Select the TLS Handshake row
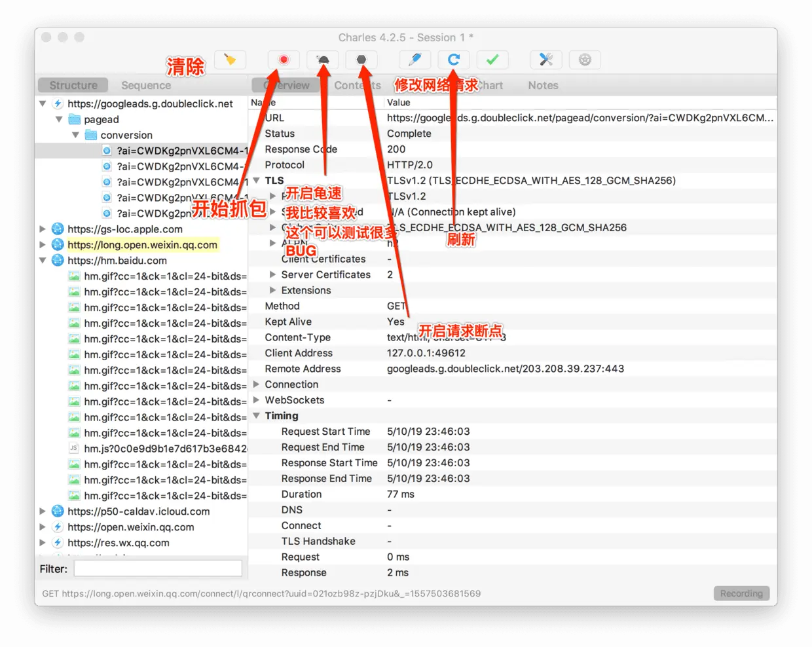The width and height of the screenshot is (812, 647). 513,542
